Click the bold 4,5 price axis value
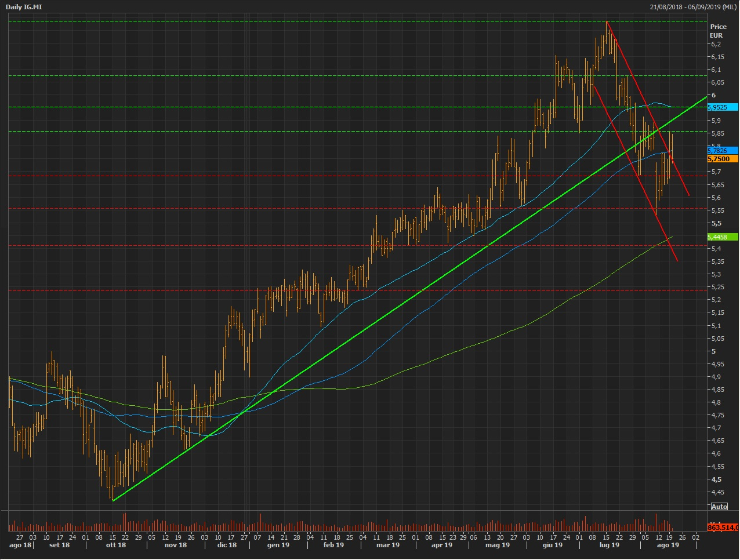Image resolution: width=740 pixels, height=560 pixels. pos(716,479)
